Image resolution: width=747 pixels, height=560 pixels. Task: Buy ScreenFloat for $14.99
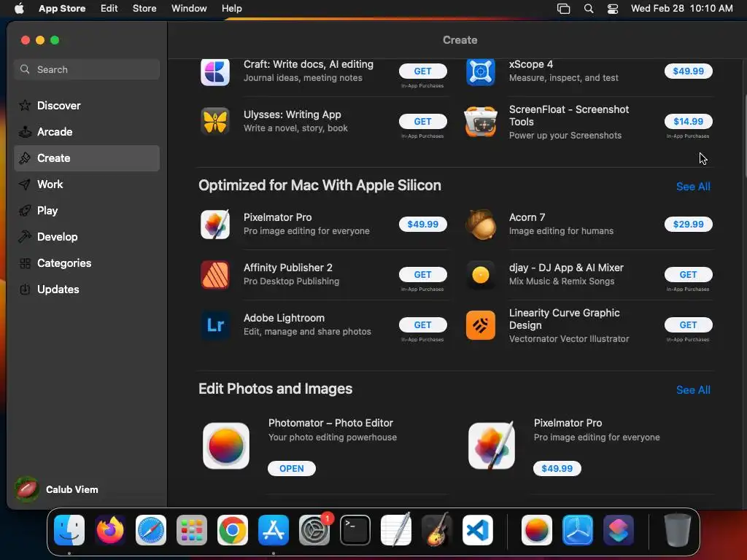[x=688, y=122]
